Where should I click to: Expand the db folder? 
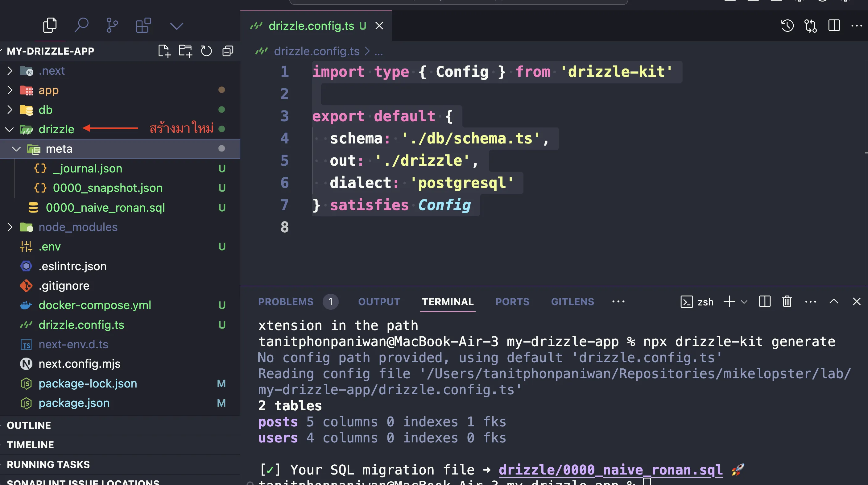tap(120, 110)
